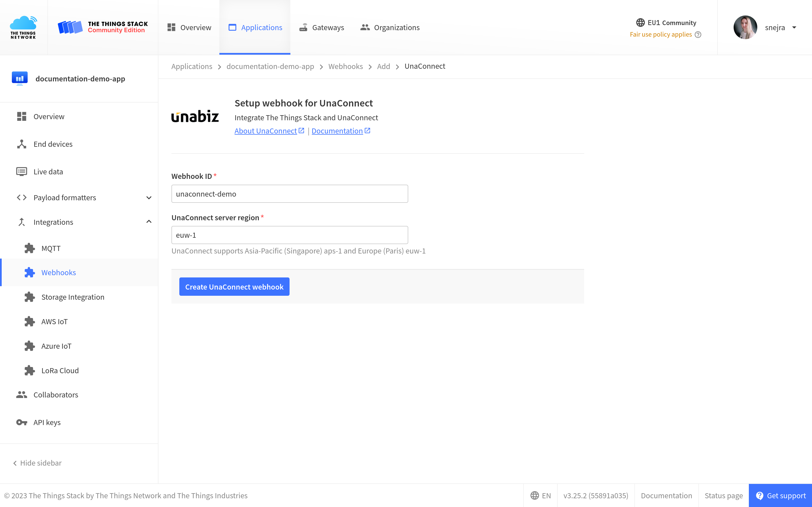Select the AWS IoT integration
Screen dimensions: 812x507
pyautogui.click(x=54, y=321)
